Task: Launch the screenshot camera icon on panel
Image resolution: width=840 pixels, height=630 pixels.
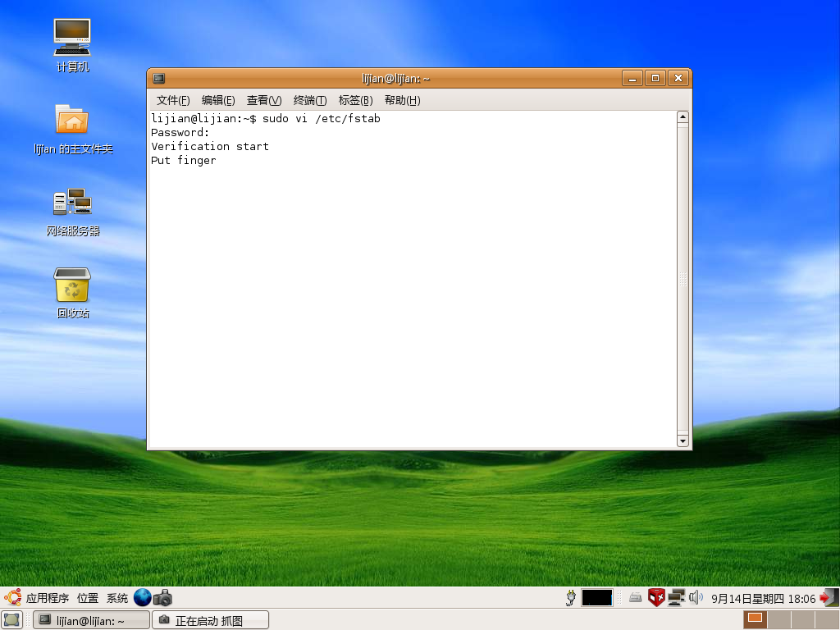Action: [x=163, y=598]
